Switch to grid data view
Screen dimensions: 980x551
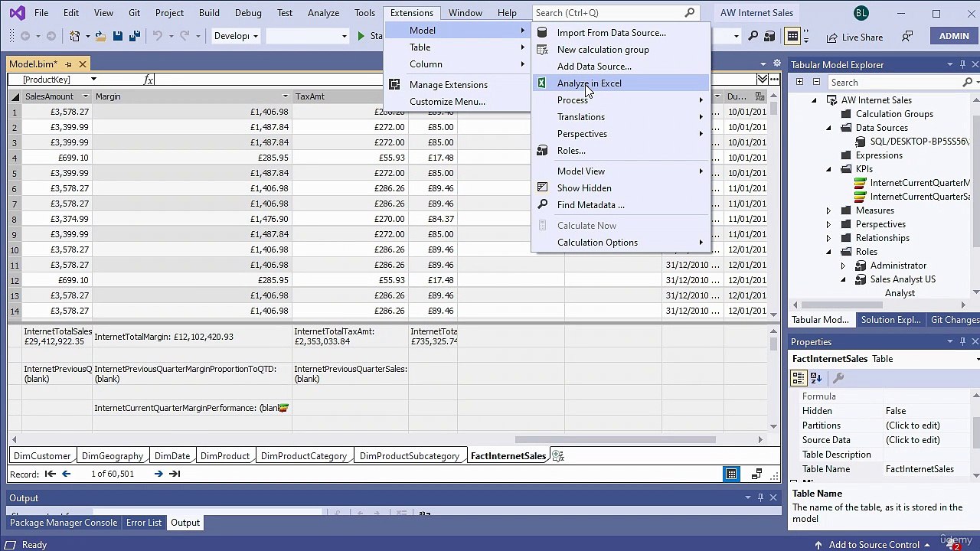pos(732,474)
